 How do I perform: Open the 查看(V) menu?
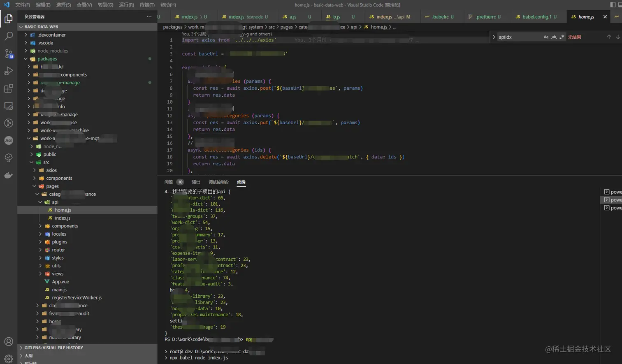pos(84,5)
